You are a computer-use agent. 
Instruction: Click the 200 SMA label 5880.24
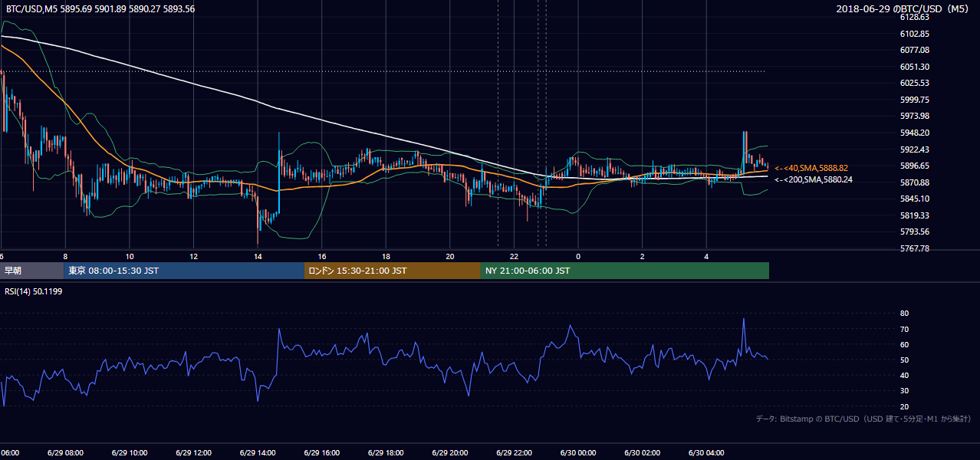click(814, 179)
